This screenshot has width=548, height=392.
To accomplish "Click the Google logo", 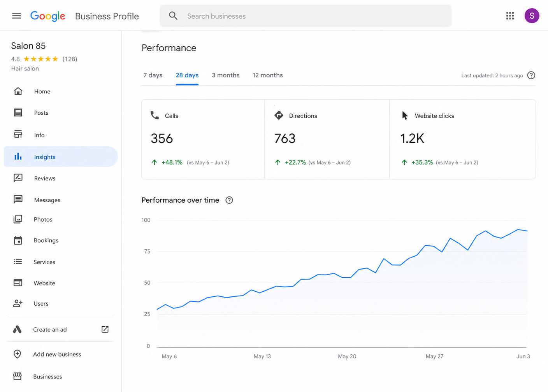I will tap(48, 16).
